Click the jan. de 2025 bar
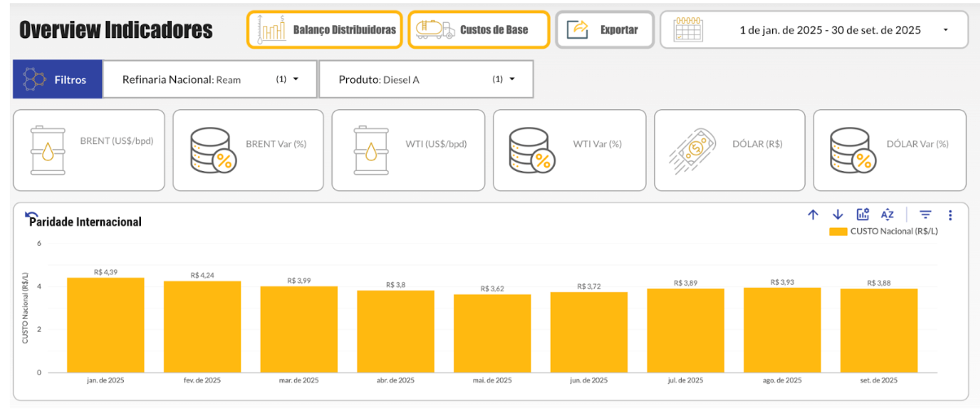The image size is (980, 415). pyautogui.click(x=105, y=325)
